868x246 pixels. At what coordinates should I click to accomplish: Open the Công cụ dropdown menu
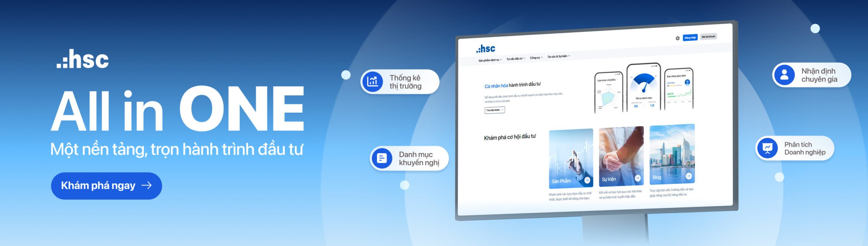(536, 58)
